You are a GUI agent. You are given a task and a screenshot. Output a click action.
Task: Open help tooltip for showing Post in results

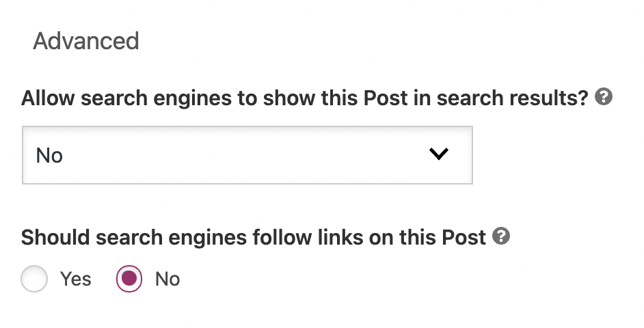[x=603, y=97]
